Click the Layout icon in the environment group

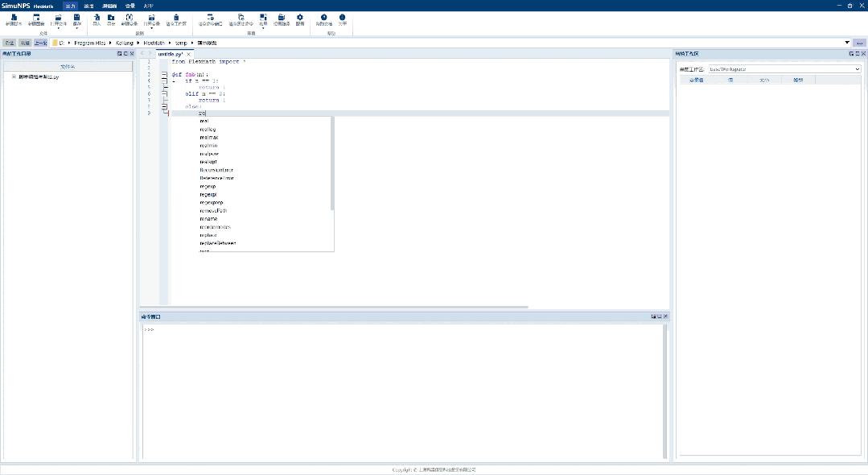[x=262, y=20]
